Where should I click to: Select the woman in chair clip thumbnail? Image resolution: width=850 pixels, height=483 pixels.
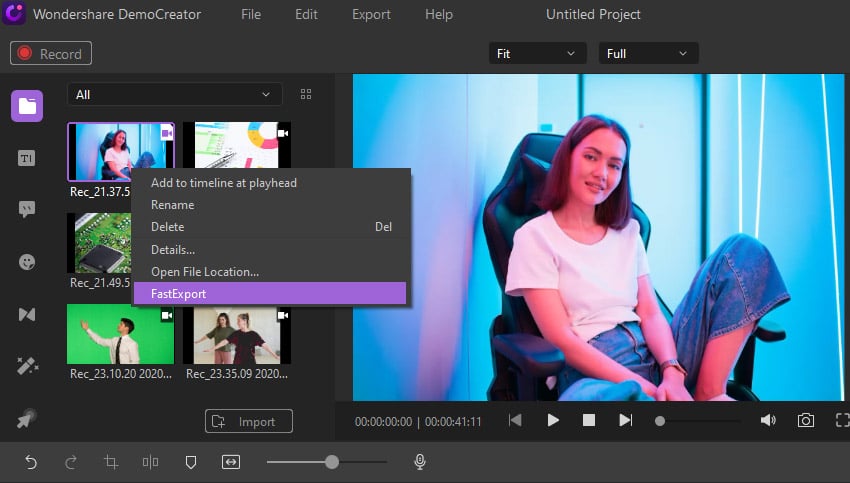[x=121, y=151]
